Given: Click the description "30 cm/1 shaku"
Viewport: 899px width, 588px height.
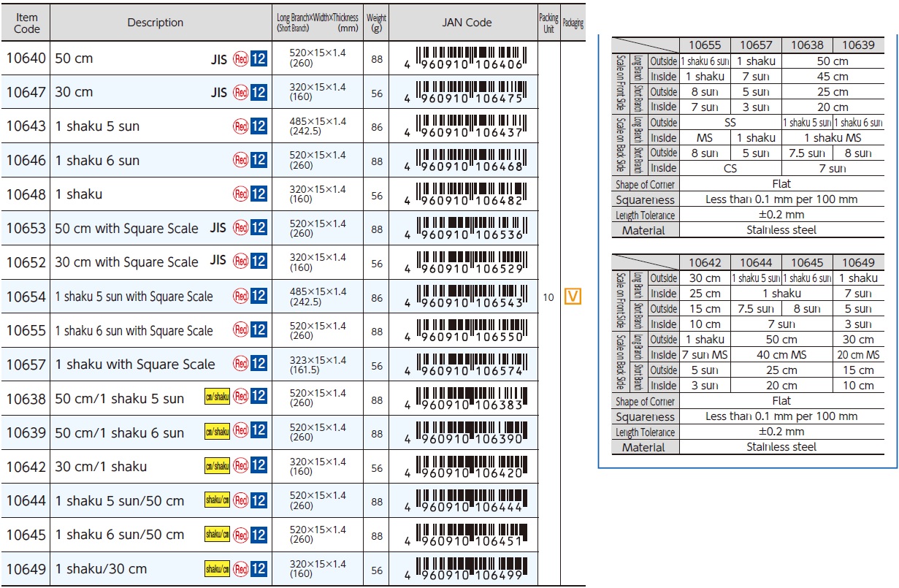Looking at the screenshot, I should click(101, 467).
